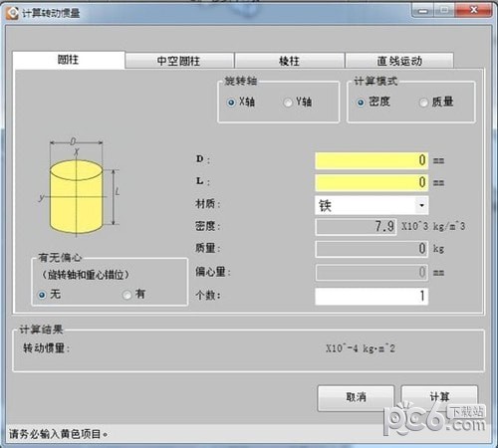The image size is (498, 448).
Task: Click the yellow L length field
Action: tap(372, 182)
